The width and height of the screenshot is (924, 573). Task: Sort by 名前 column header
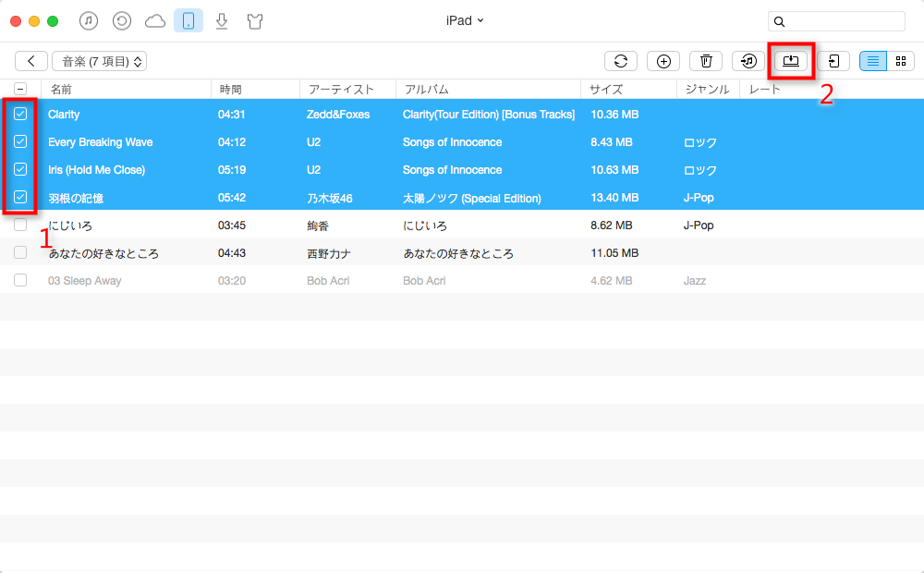click(x=61, y=90)
